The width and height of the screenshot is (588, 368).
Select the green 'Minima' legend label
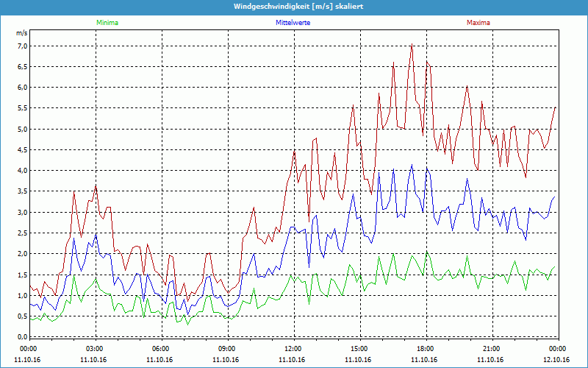(x=107, y=23)
